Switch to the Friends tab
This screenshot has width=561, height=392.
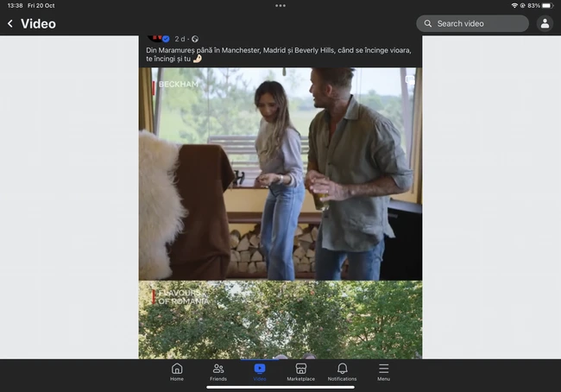218,372
